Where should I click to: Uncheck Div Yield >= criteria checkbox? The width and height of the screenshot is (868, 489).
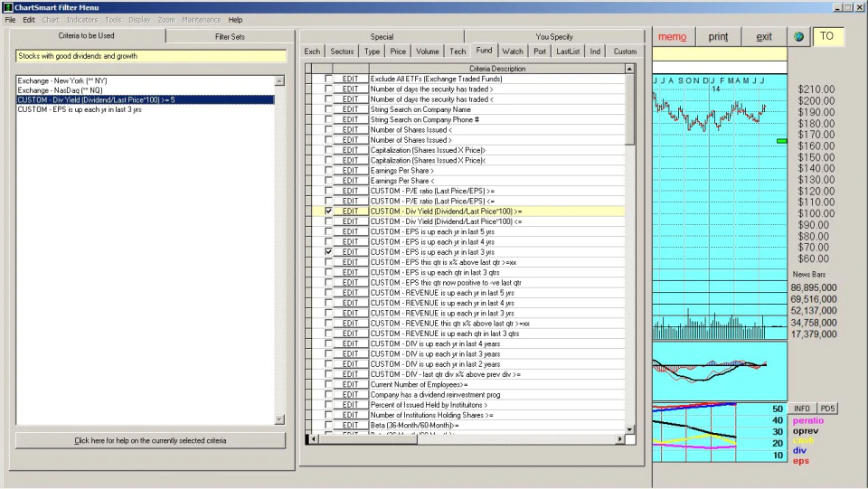coord(329,212)
